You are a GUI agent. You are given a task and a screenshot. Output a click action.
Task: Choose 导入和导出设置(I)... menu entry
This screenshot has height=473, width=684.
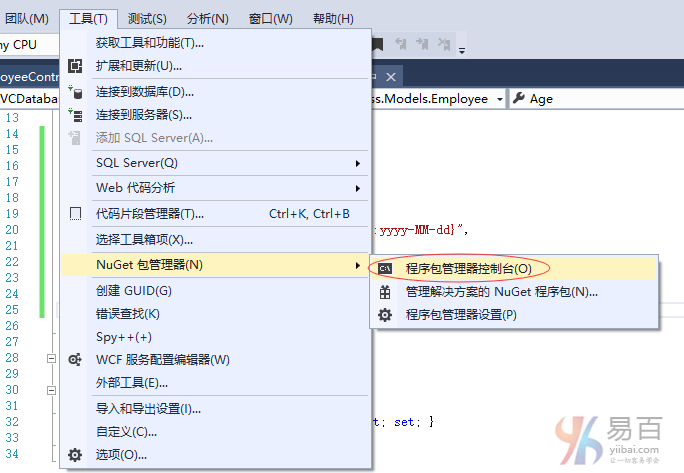pyautogui.click(x=148, y=409)
